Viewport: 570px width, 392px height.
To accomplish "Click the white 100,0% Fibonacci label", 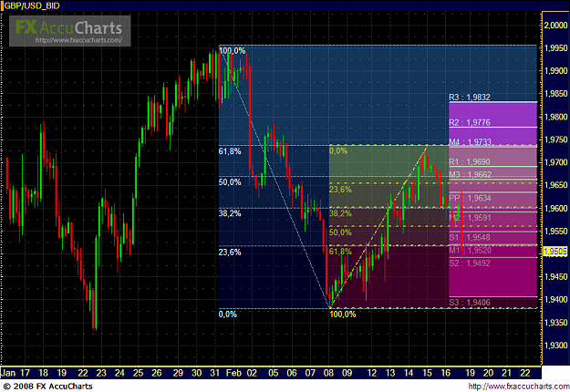I will tap(233, 51).
